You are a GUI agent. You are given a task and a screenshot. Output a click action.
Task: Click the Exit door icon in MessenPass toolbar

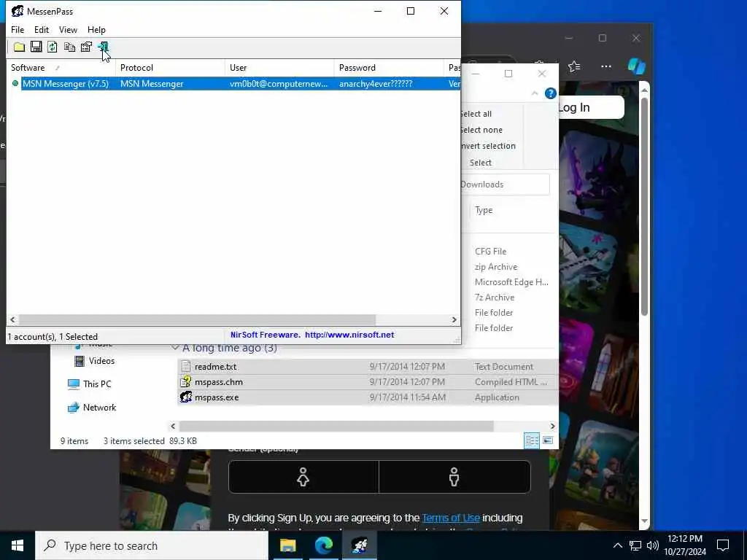point(104,47)
